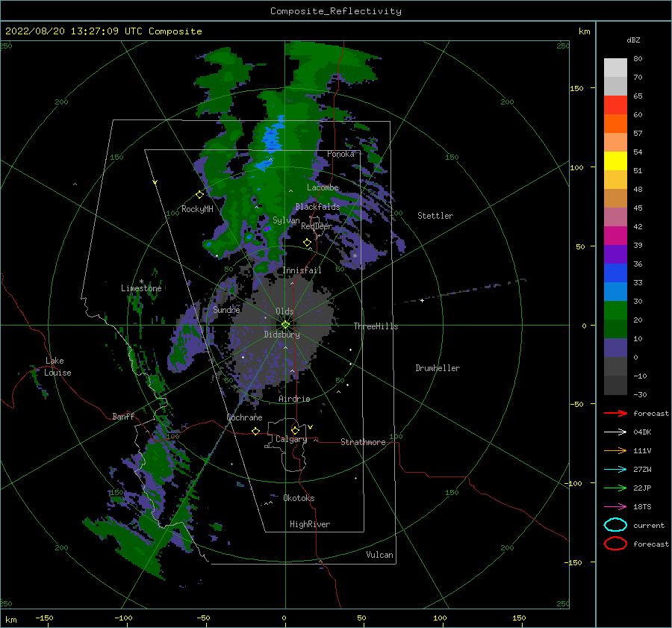Click the Olds city label
This screenshot has width=672, height=628.
pyautogui.click(x=284, y=311)
